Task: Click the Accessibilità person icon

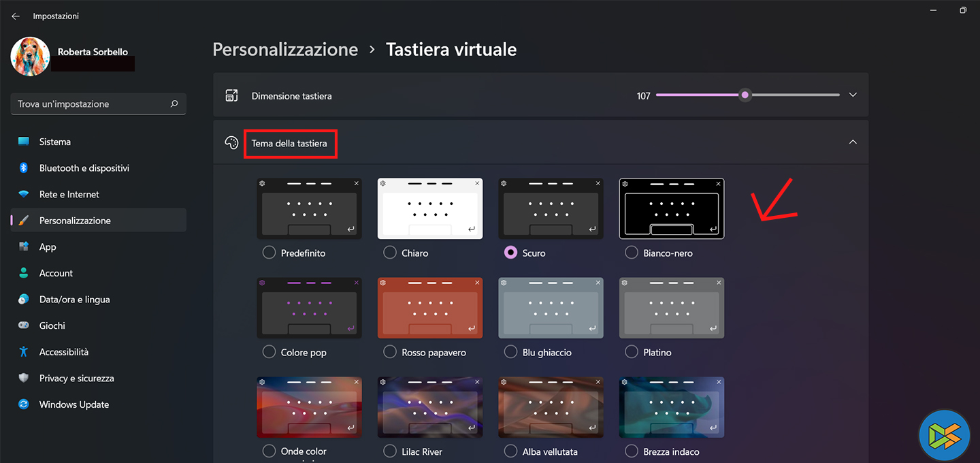Action: click(x=24, y=352)
